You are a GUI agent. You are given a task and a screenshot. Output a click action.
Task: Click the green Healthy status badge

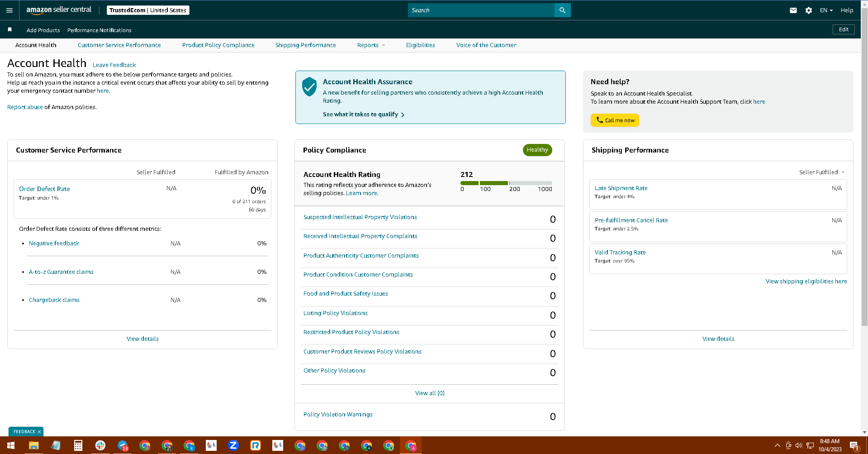coord(537,150)
